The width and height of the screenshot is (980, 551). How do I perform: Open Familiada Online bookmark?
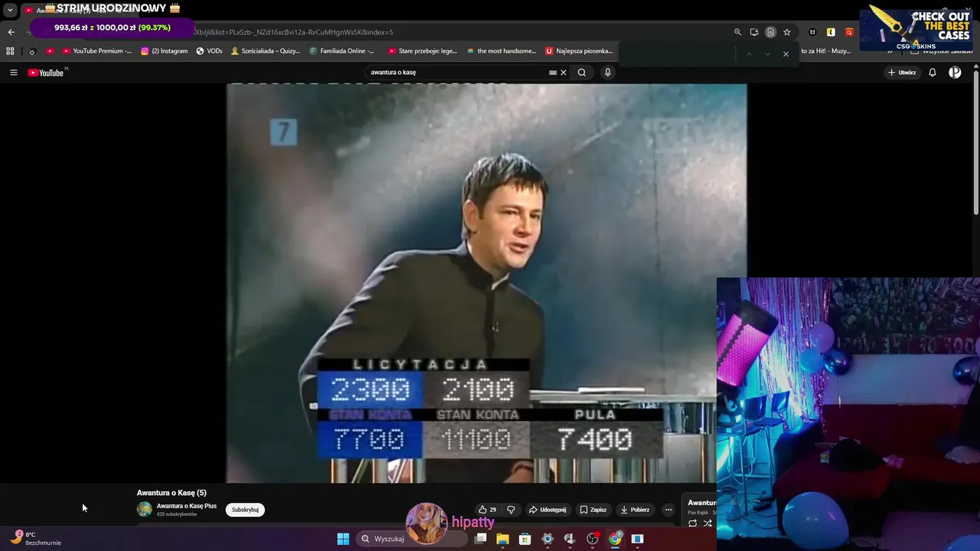pos(342,51)
